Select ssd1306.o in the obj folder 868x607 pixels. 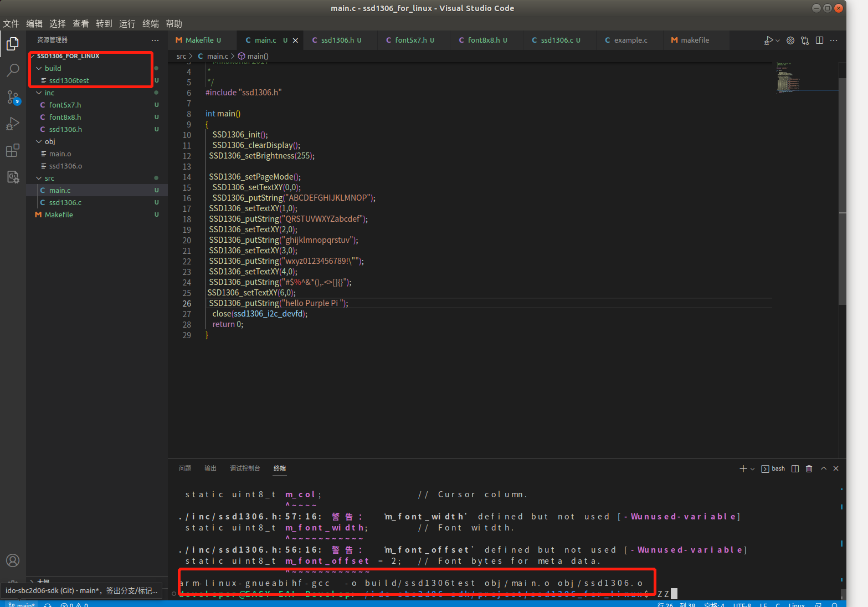(x=97, y=166)
